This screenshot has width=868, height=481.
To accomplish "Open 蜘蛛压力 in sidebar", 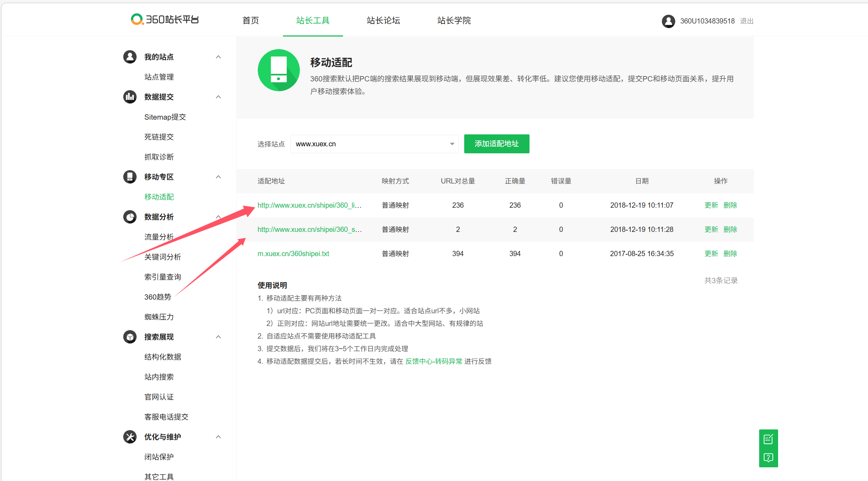I will tap(159, 317).
